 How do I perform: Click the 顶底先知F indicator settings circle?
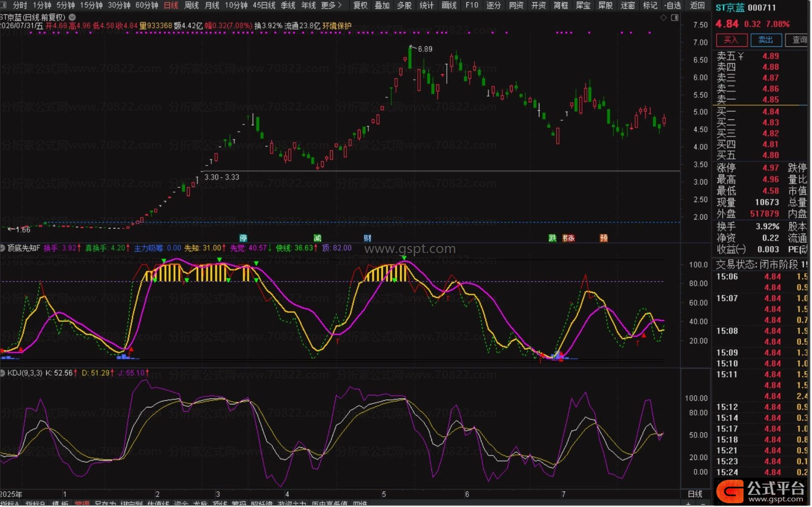coord(3,248)
